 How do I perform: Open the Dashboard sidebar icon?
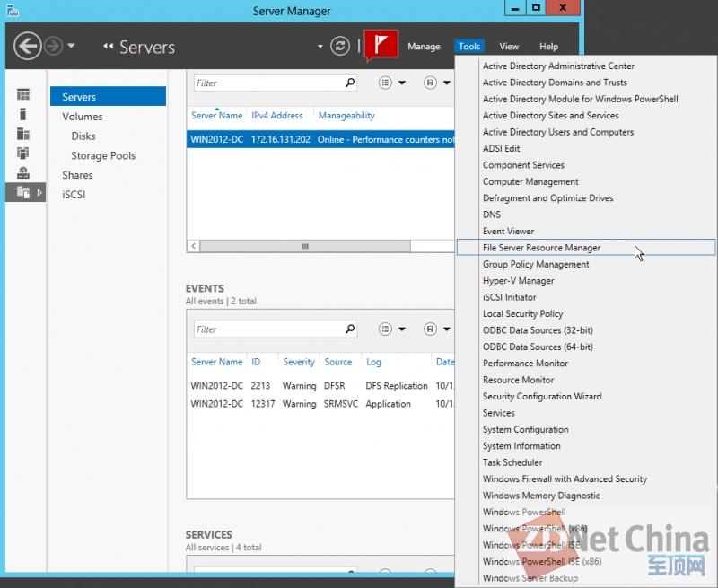tap(23, 94)
